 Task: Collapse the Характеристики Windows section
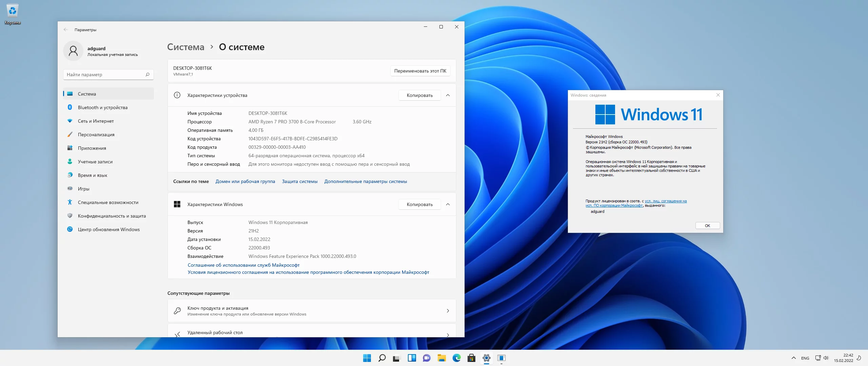[448, 204]
